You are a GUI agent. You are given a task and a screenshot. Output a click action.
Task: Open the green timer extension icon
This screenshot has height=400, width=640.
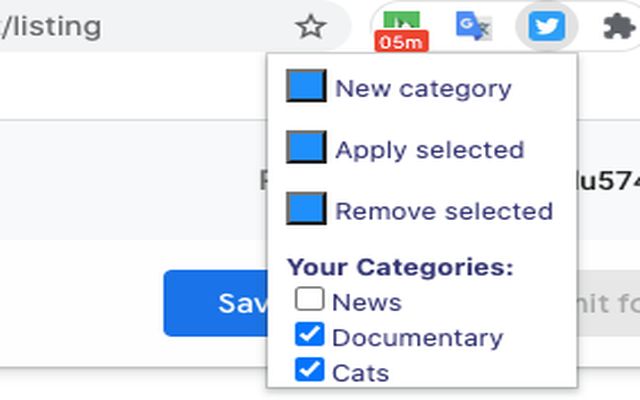click(x=402, y=30)
